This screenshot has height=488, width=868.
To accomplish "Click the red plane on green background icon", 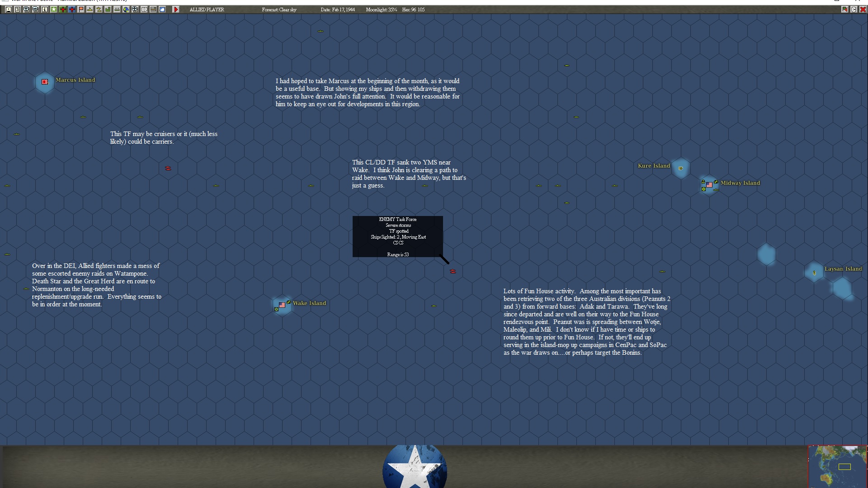I will pos(63,9).
